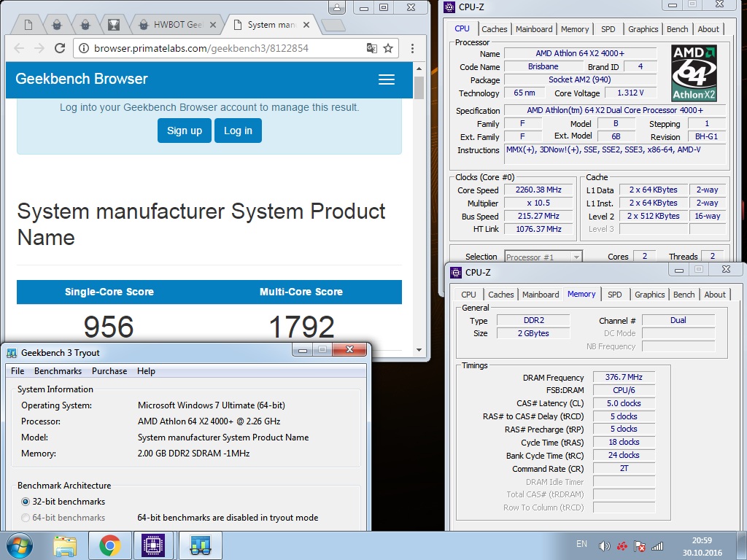Click Log in button

(x=239, y=131)
